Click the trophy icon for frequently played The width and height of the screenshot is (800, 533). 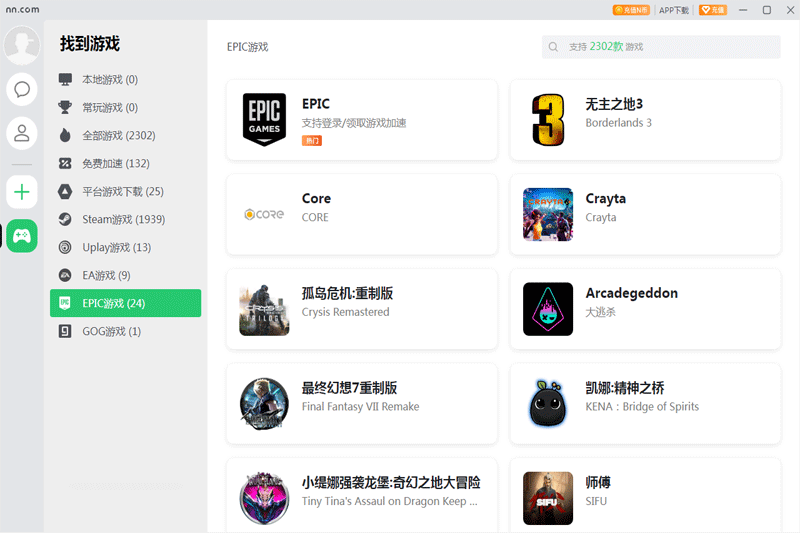click(x=65, y=107)
